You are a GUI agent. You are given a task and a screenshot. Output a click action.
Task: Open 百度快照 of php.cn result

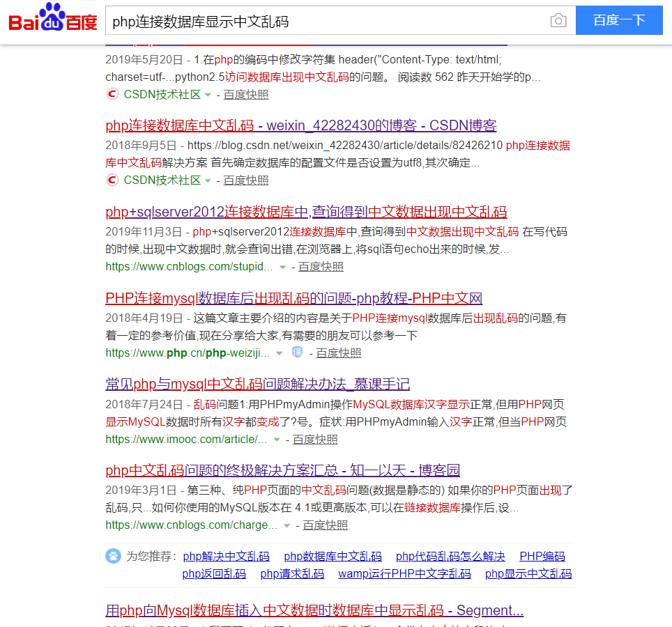[x=339, y=353]
